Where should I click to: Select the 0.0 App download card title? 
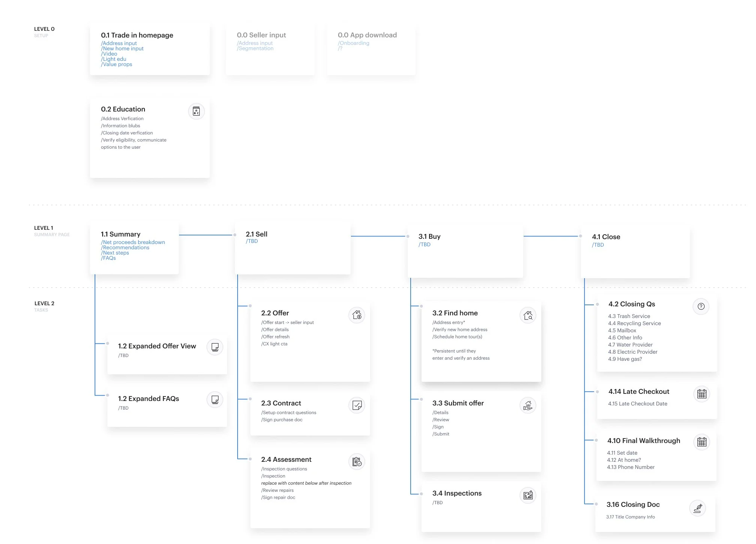[367, 35]
